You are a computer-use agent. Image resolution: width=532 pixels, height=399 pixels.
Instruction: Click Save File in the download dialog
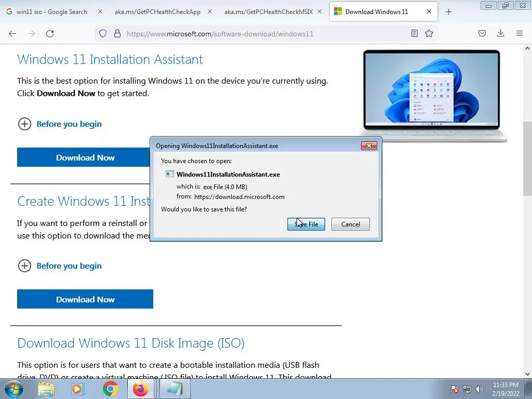[306, 224]
